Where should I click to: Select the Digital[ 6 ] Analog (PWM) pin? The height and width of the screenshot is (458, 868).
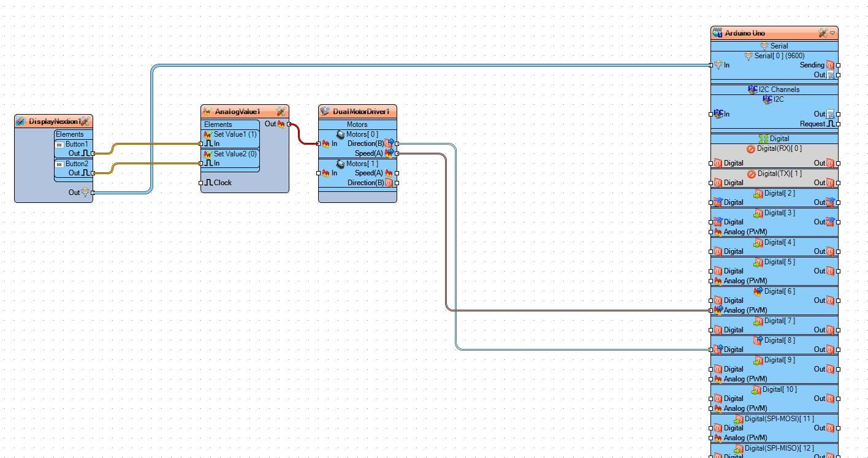point(711,310)
